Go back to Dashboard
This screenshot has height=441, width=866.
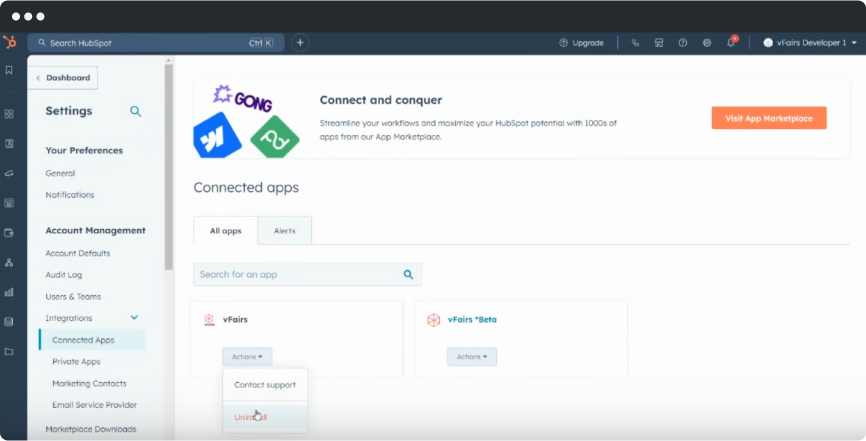point(63,78)
